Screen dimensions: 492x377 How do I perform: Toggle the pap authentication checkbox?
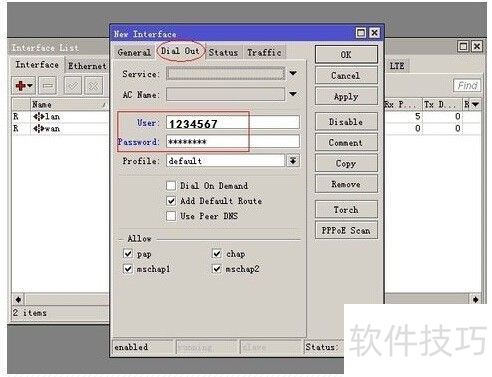click(128, 254)
